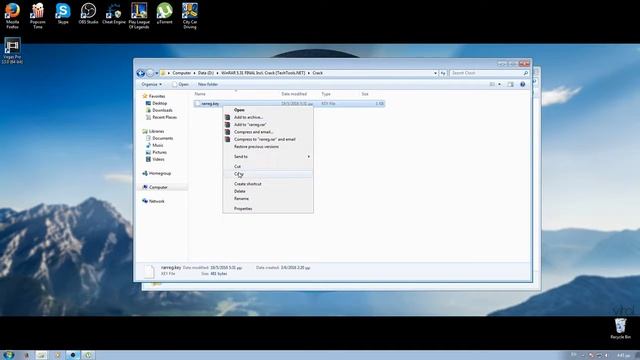Choose Compress and email... menu entry
Screen dimensions: 640x360
coord(268,132)
